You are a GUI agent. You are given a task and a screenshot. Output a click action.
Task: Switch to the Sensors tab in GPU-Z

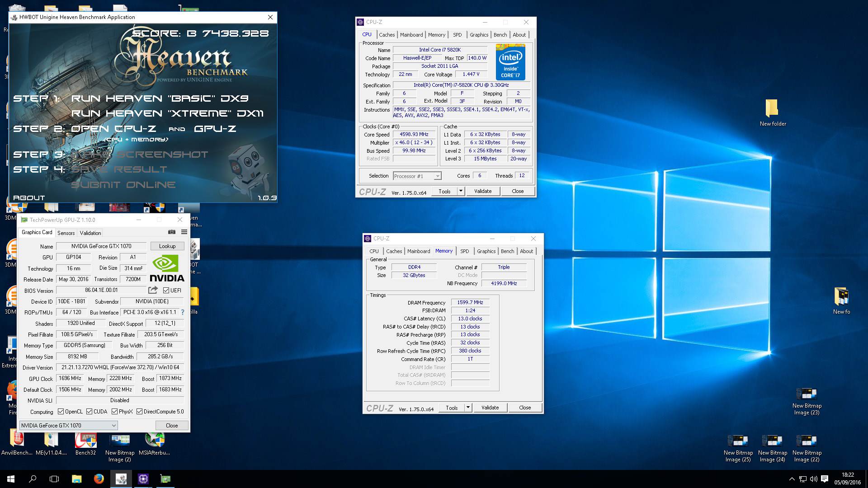tap(66, 233)
